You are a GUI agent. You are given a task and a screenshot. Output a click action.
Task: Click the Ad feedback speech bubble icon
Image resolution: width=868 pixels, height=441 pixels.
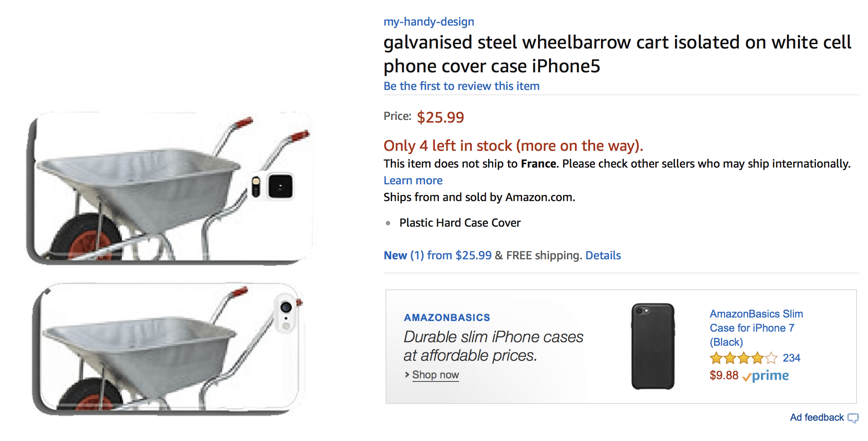(853, 418)
